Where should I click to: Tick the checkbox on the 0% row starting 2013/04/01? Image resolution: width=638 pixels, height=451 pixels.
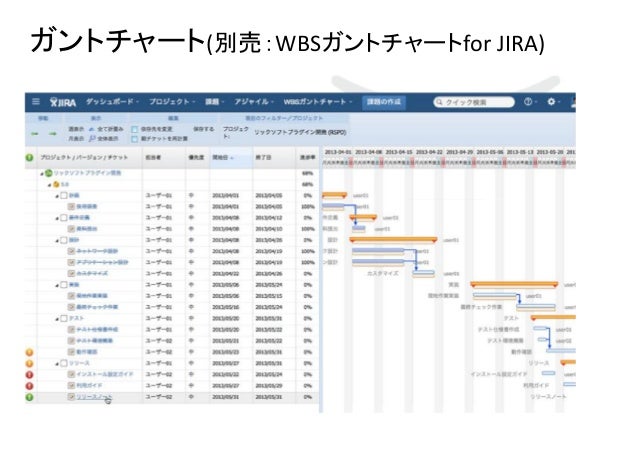63,195
